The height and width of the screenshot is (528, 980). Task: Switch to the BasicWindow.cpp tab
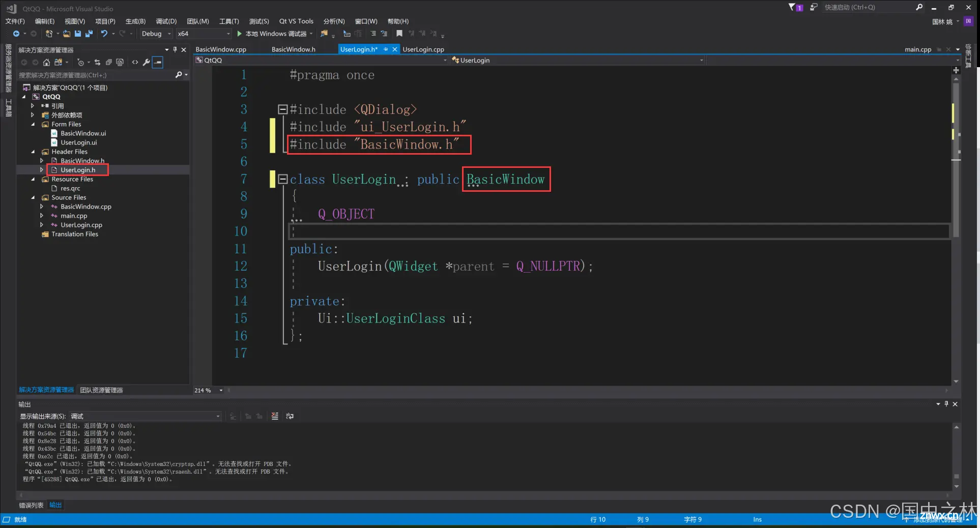tap(221, 49)
